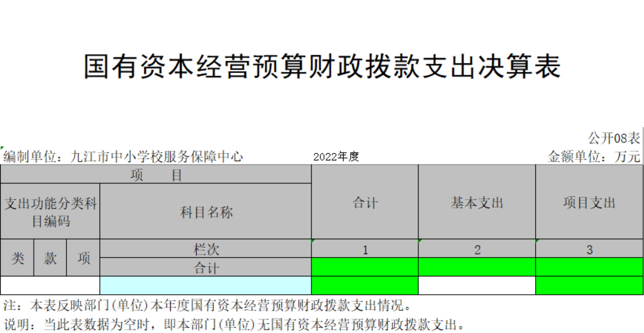The width and height of the screenshot is (644, 333).
Task: Select the light blue empty 科目名称 cell
Action: [205, 286]
